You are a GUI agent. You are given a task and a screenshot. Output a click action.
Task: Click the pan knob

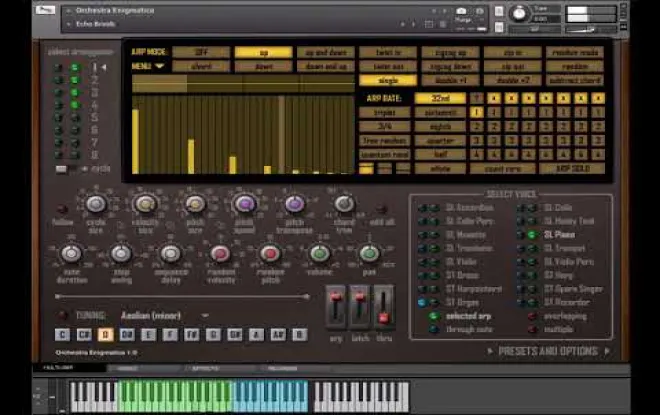(x=369, y=254)
